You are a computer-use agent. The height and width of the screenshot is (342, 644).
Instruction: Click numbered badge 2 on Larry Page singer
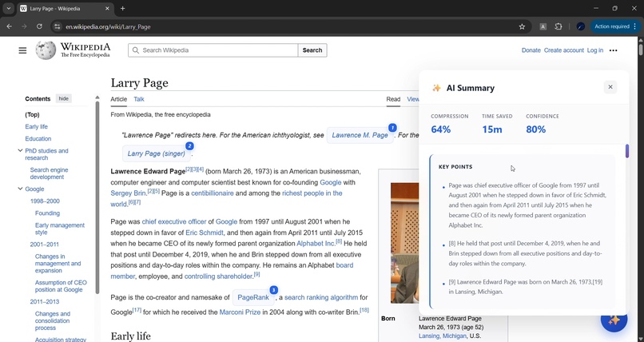coord(189,145)
